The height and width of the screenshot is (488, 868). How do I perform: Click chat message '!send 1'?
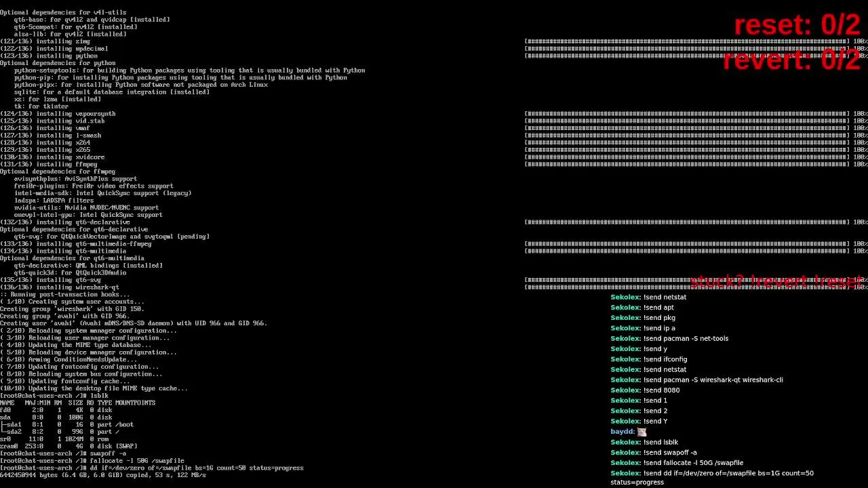[639, 401]
